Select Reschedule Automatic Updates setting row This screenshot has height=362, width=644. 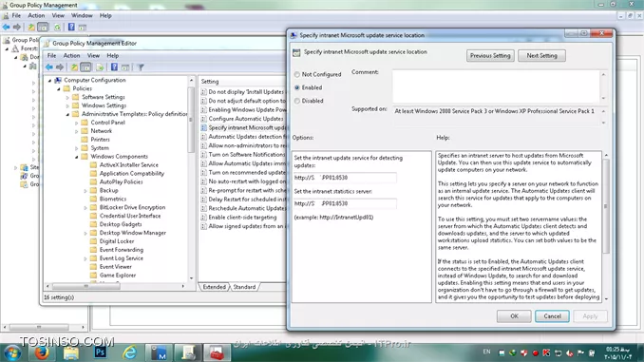[244, 208]
